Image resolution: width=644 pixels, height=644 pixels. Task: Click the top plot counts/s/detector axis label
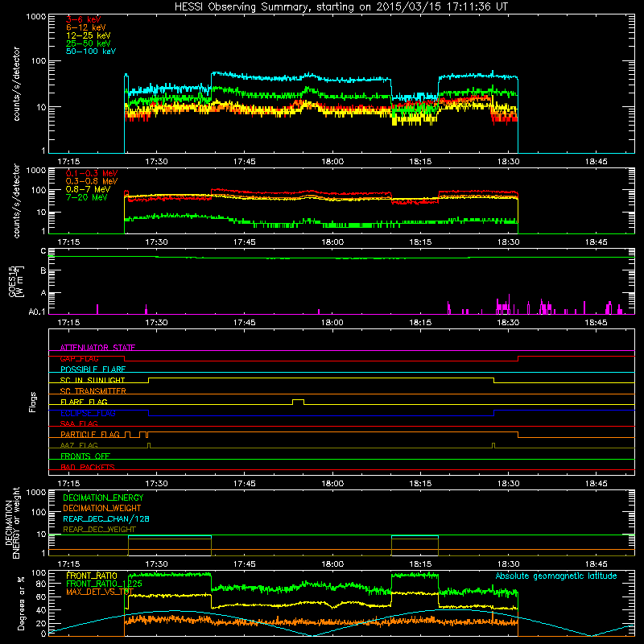tap(16, 84)
